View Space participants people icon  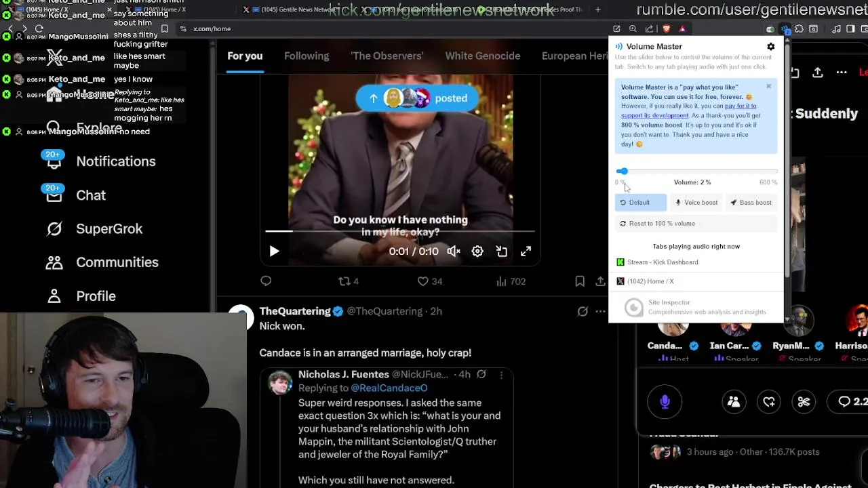[734, 402]
